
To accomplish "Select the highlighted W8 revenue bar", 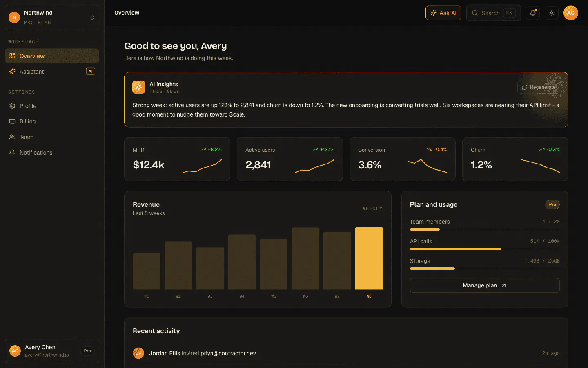I will pos(369,258).
